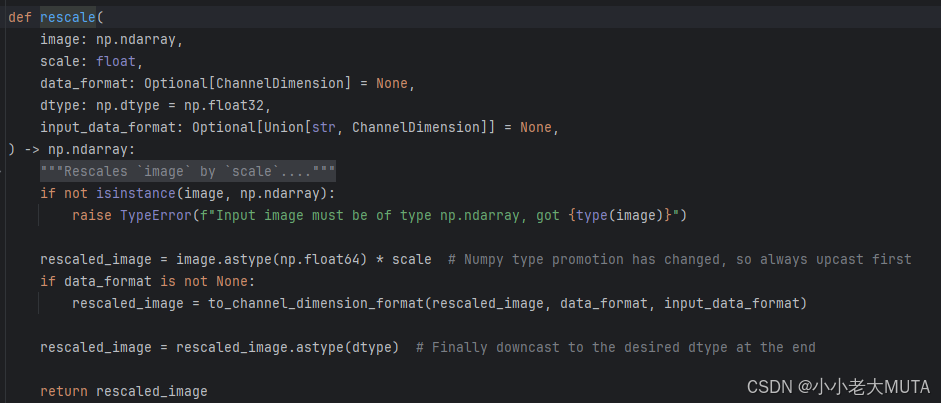Click the "str" type inside Union brackets
The width and height of the screenshot is (941, 403).
(x=324, y=128)
